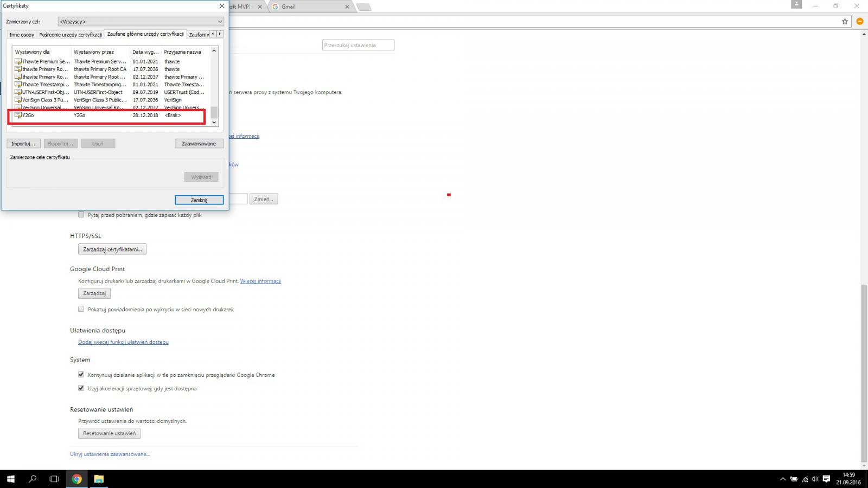Click Ukryj ustawienia zaawansowane link
Image resolution: width=868 pixels, height=488 pixels.
pos(110,454)
